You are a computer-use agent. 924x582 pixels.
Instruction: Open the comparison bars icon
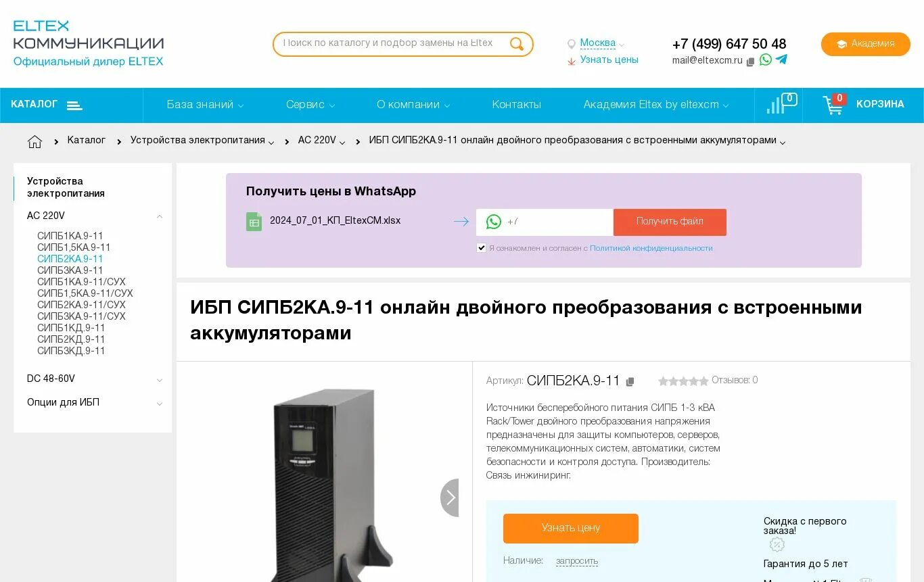point(775,105)
